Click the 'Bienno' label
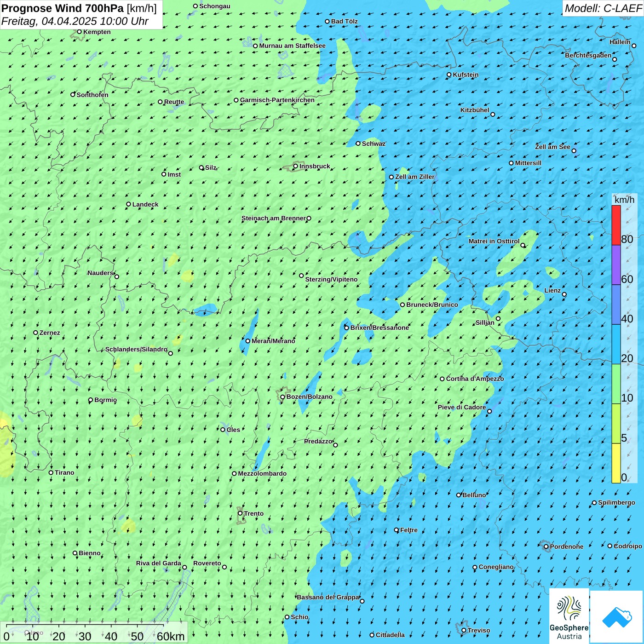 90,553
